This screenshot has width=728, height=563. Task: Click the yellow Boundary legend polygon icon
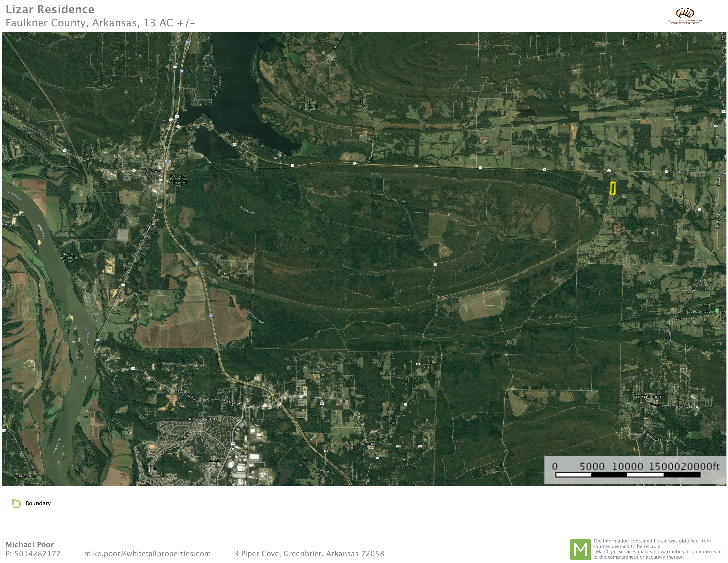point(16,503)
